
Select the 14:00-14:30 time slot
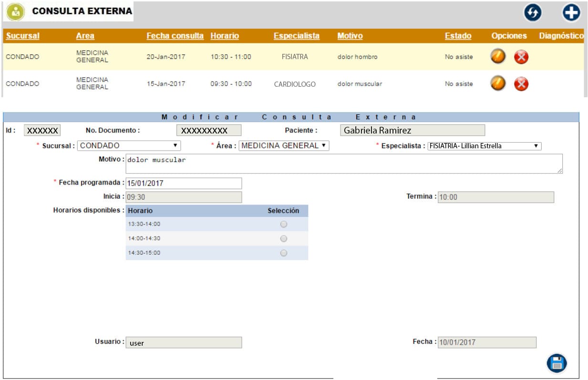click(x=284, y=238)
